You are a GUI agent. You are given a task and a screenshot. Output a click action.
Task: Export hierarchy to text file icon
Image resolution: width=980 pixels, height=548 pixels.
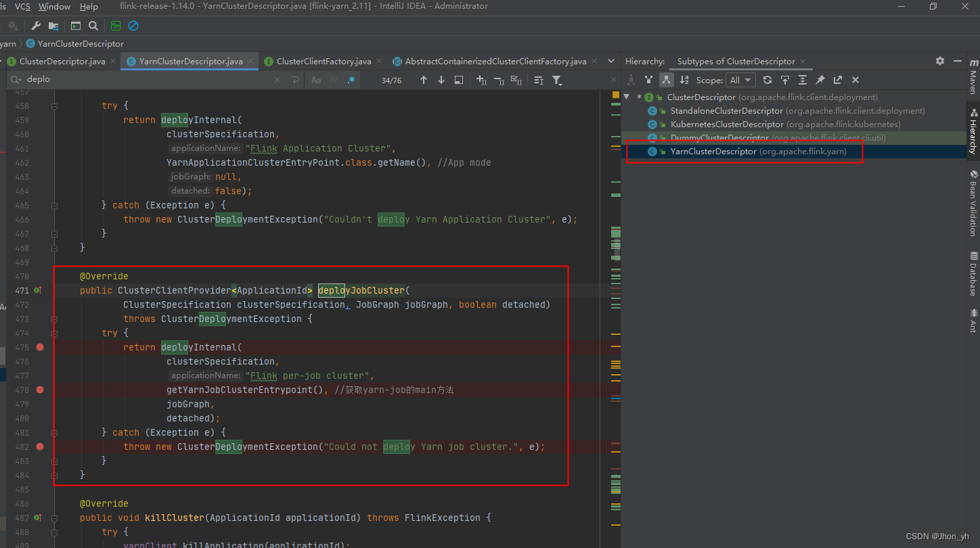838,80
